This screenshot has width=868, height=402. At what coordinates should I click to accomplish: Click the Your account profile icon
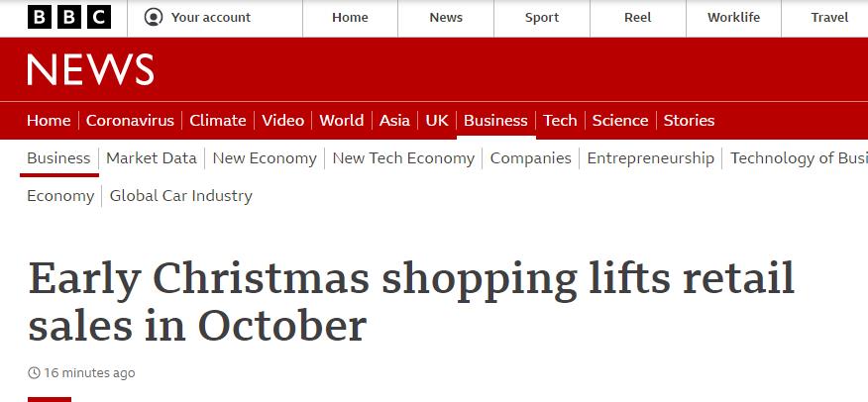[x=154, y=17]
